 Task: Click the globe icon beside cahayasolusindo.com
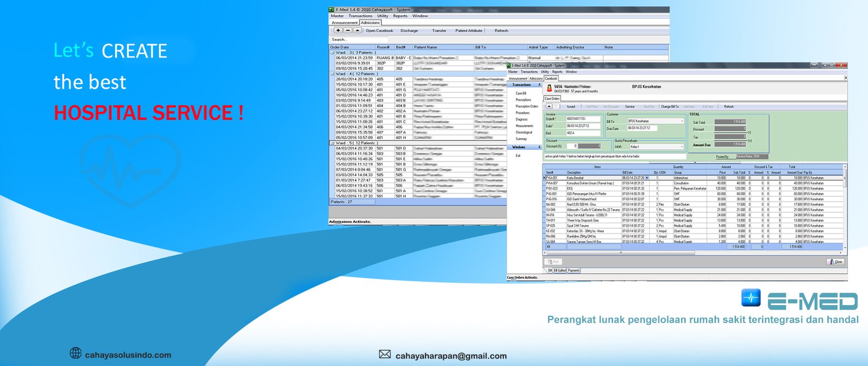pos(76,354)
